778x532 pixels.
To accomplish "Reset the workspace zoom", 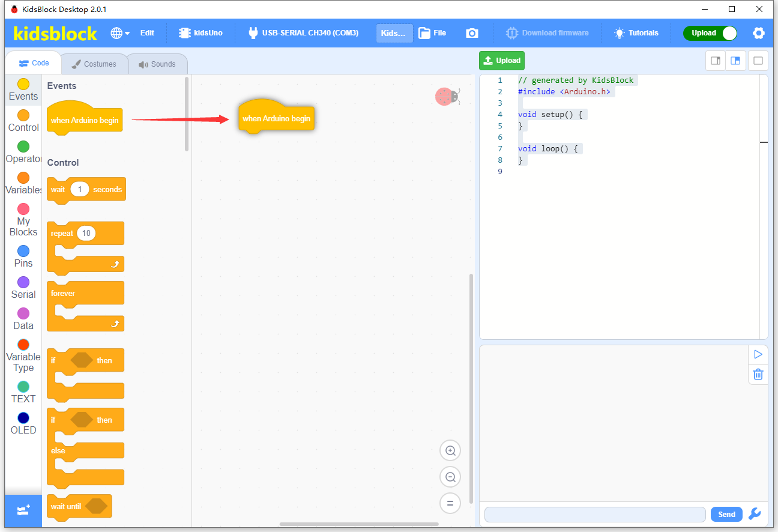I will (x=450, y=503).
